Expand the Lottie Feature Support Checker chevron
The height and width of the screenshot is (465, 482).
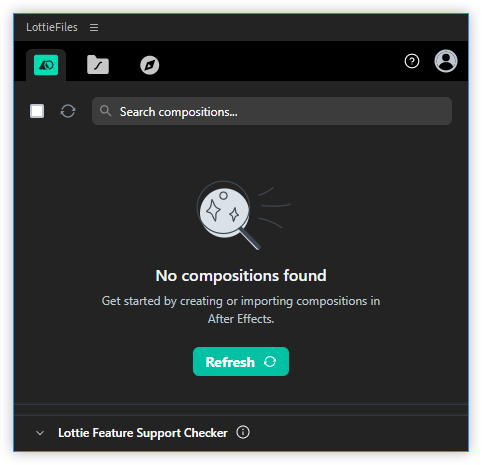pos(40,433)
